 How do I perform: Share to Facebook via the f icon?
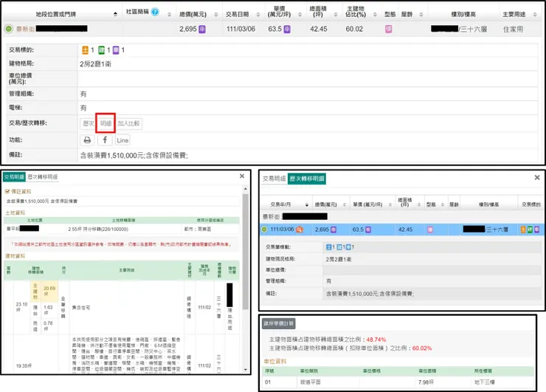(105, 140)
